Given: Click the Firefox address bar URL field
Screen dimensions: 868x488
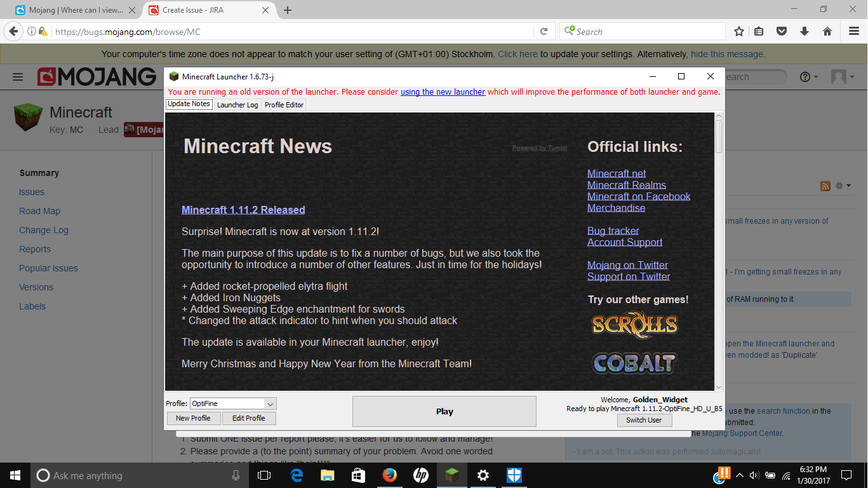Looking at the screenshot, I should click(292, 31).
